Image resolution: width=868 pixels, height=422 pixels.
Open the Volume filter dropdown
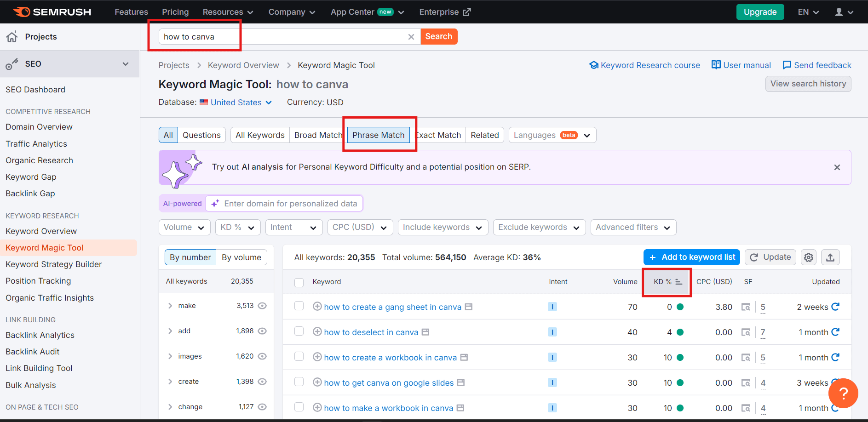pyautogui.click(x=184, y=227)
